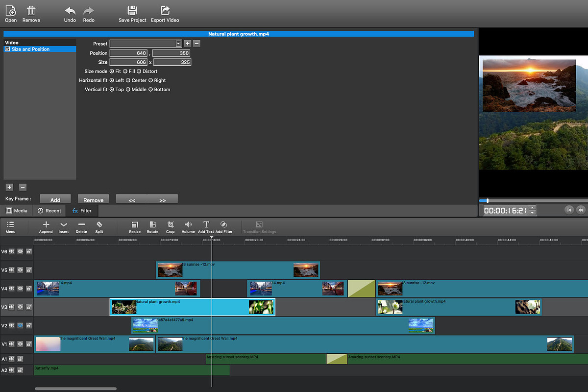The height and width of the screenshot is (392, 588).
Task: Click the preview progress slider handle
Action: 487,200
